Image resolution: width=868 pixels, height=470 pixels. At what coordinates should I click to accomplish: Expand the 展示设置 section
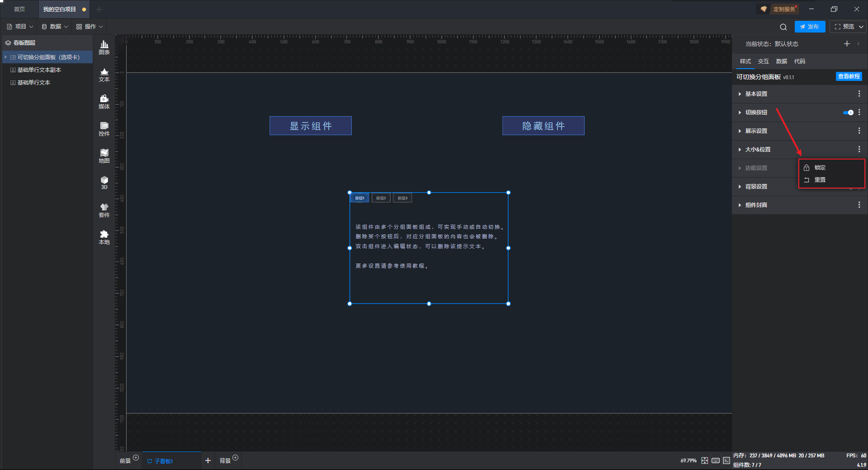(x=740, y=131)
